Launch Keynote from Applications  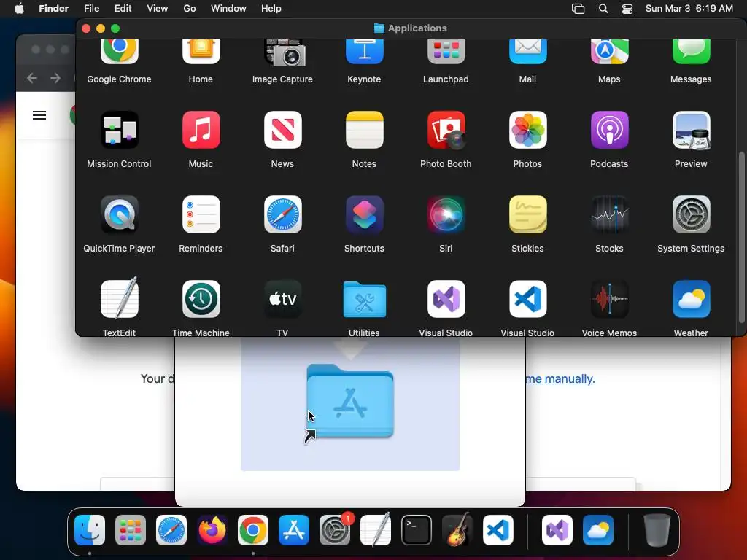(x=365, y=52)
